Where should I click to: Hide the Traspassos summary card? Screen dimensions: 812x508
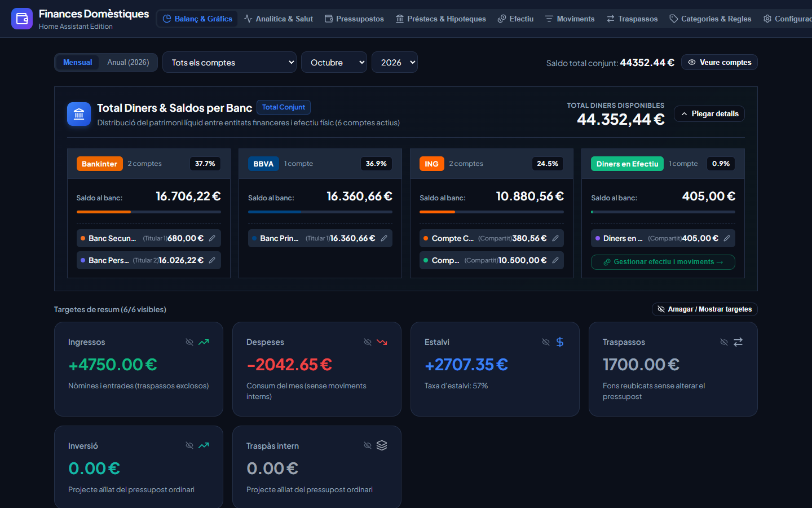click(724, 342)
